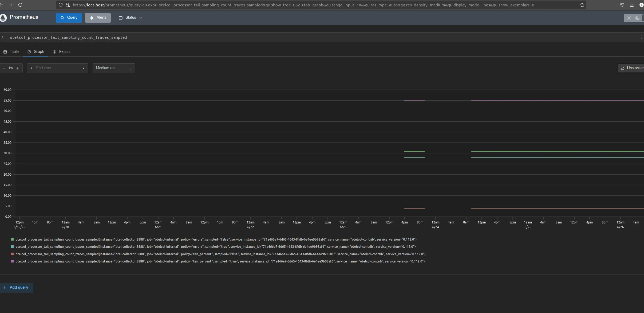The width and height of the screenshot is (644, 313).
Task: Go back in browser history
Action: coord(2,5)
